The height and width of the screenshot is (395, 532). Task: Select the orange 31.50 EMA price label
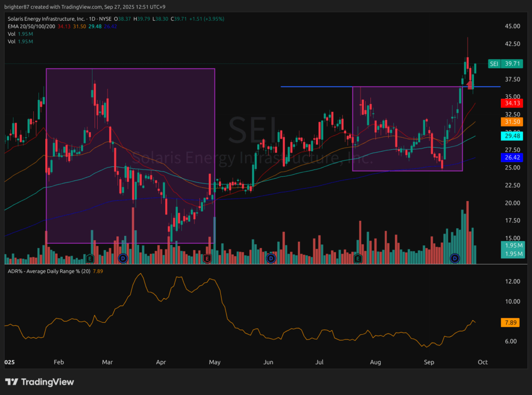(512, 122)
